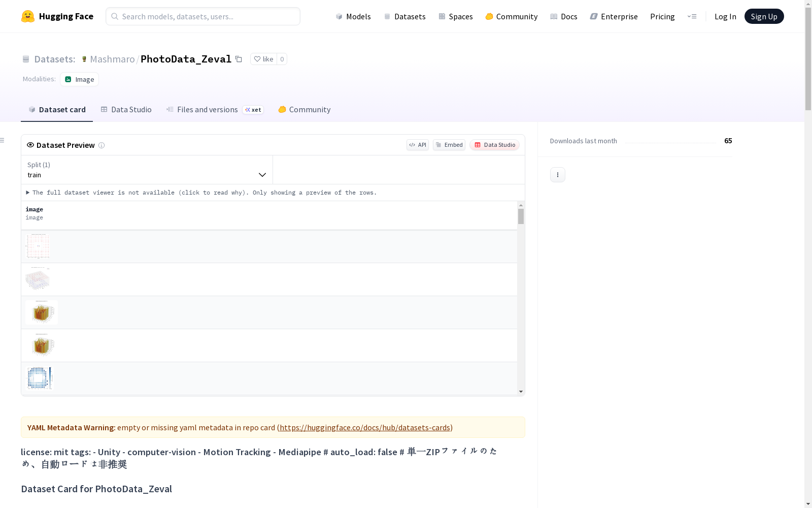
Task: Click the preview table scrollbar thumb
Action: (x=521, y=216)
